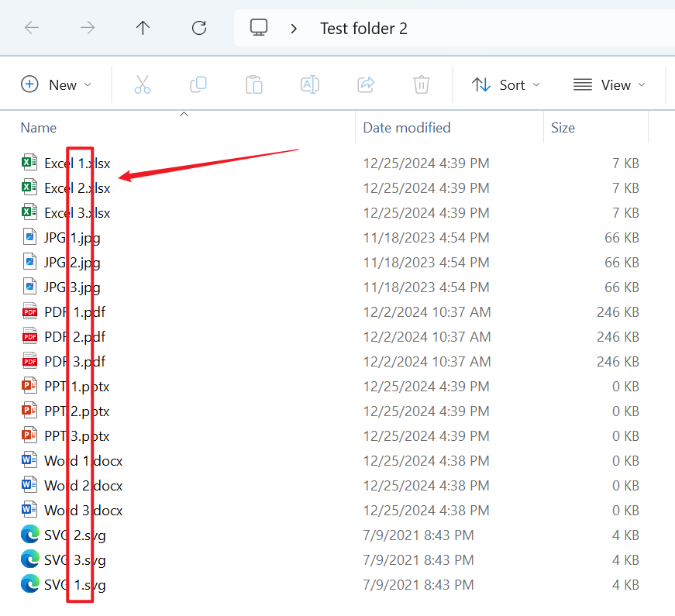Open the New item dropdown
Screen dimensions: 675x616
57,84
